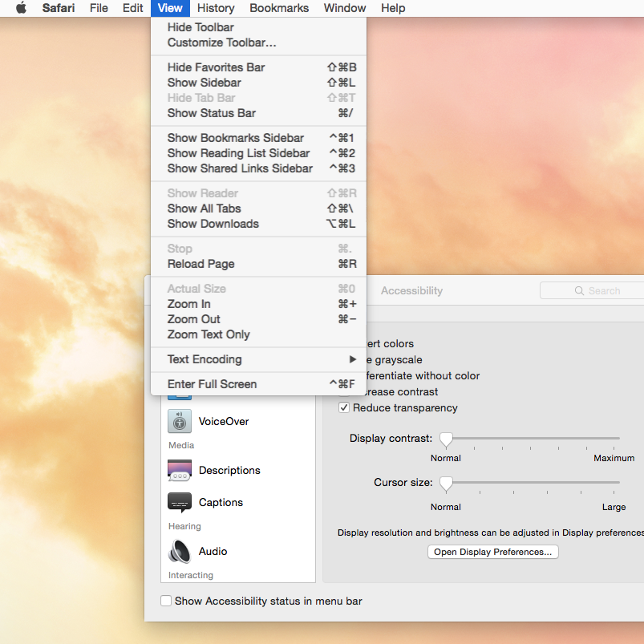
Task: Select the Captions icon
Action: [x=180, y=502]
